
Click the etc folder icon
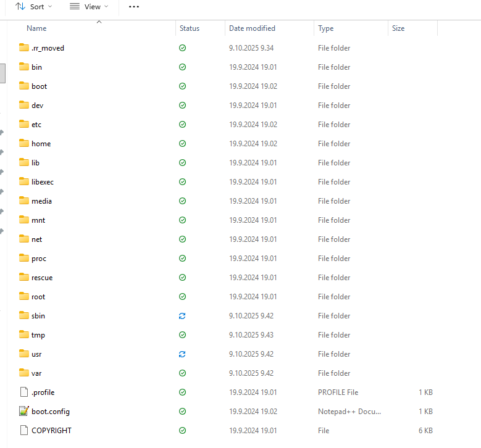click(24, 124)
